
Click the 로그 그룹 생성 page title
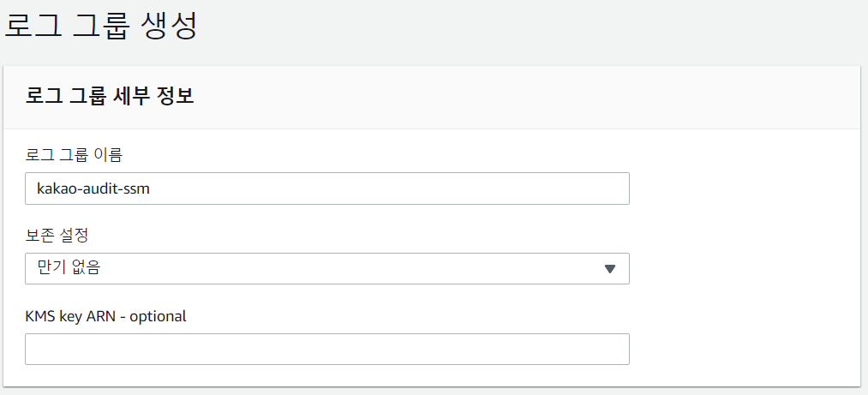pyautogui.click(x=102, y=26)
